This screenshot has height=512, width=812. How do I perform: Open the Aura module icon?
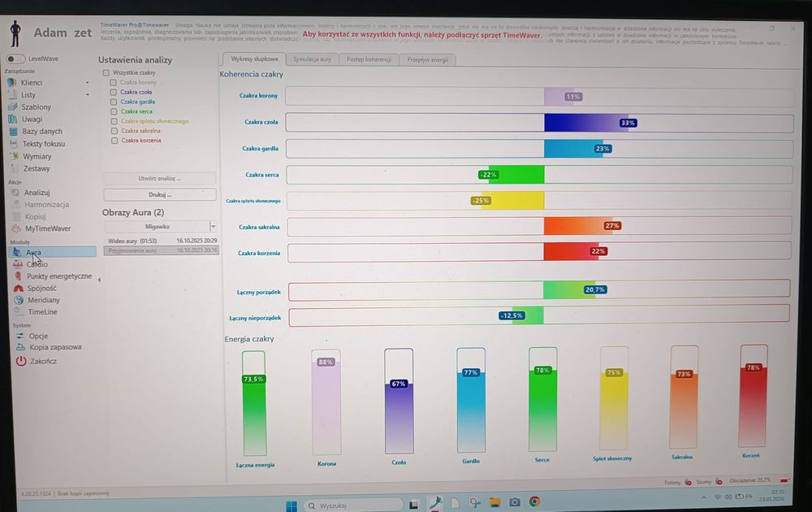pos(17,253)
